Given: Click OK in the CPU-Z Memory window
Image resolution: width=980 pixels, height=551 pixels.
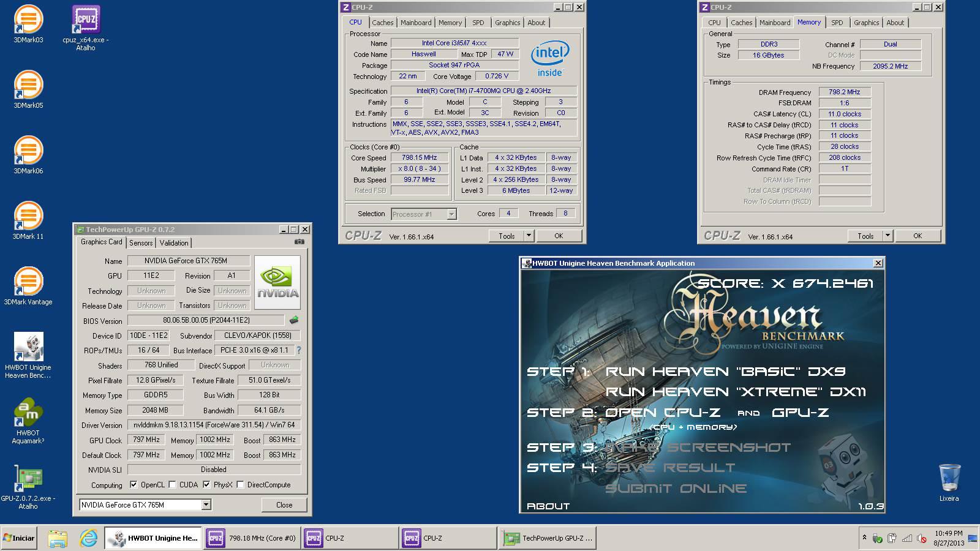Looking at the screenshot, I should (x=918, y=236).
